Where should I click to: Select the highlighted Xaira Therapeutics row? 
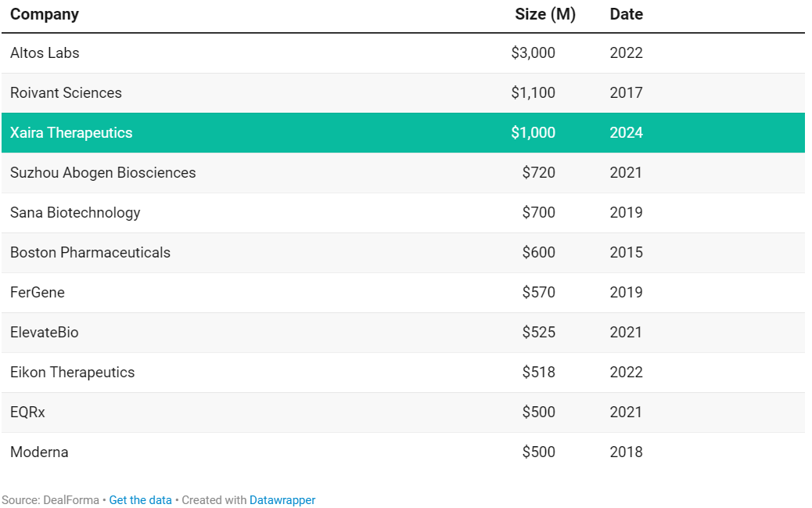point(71,132)
